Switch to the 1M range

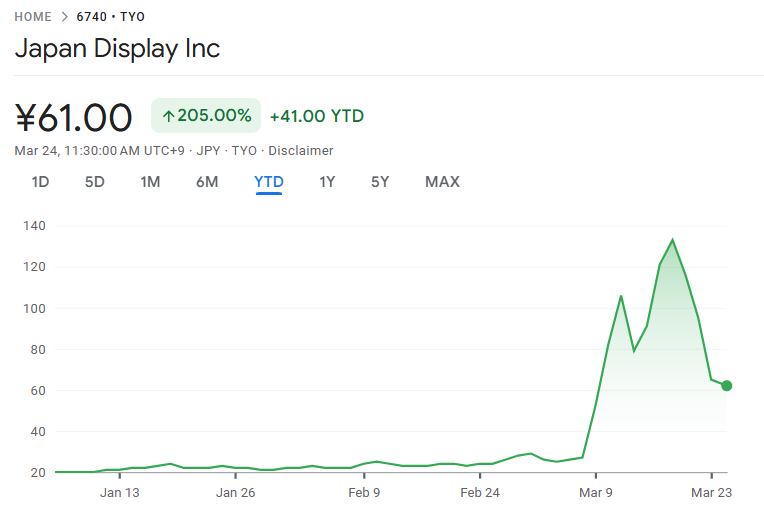150,182
